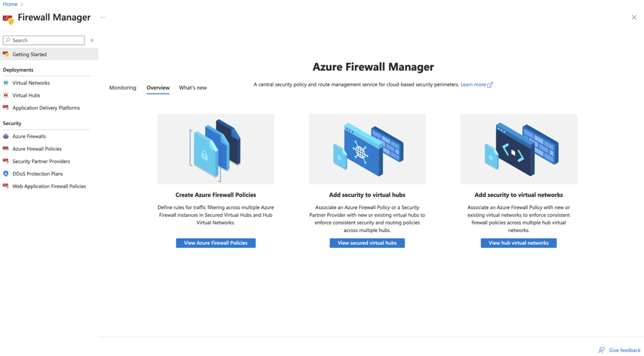Click the Give feedback person icon

601,350
